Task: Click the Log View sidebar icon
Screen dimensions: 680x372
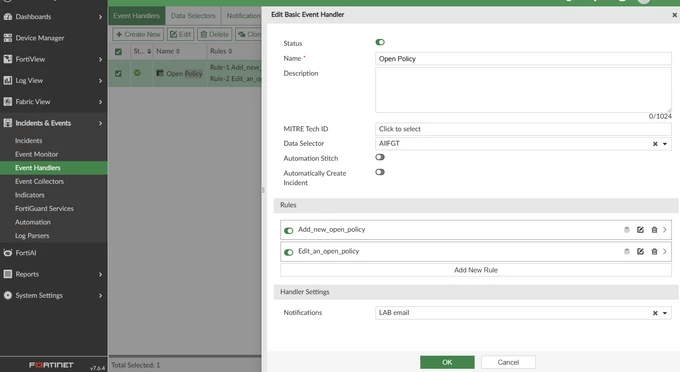Action: (x=7, y=80)
